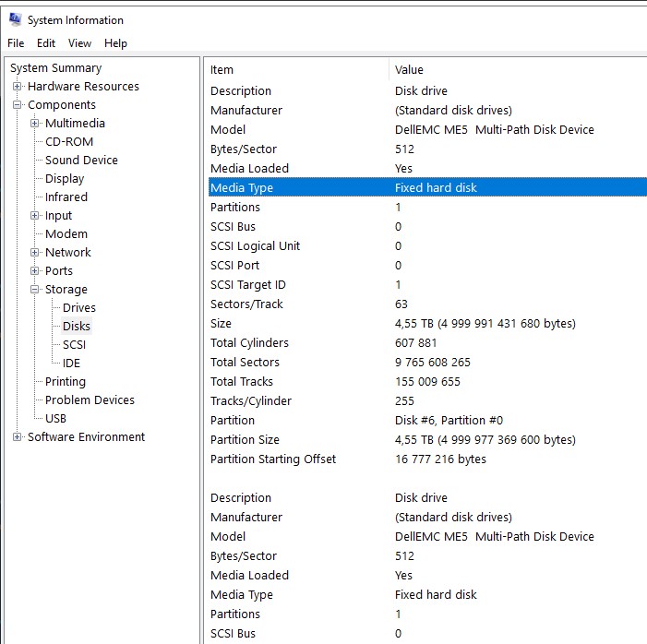Expand the Software Environment node
This screenshot has height=644, width=647.
coord(17,437)
